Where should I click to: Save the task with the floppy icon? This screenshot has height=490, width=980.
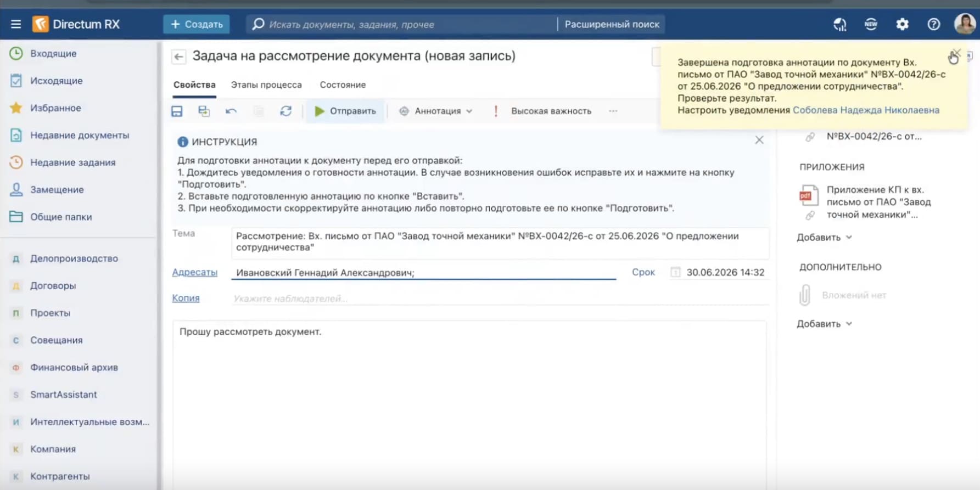177,111
